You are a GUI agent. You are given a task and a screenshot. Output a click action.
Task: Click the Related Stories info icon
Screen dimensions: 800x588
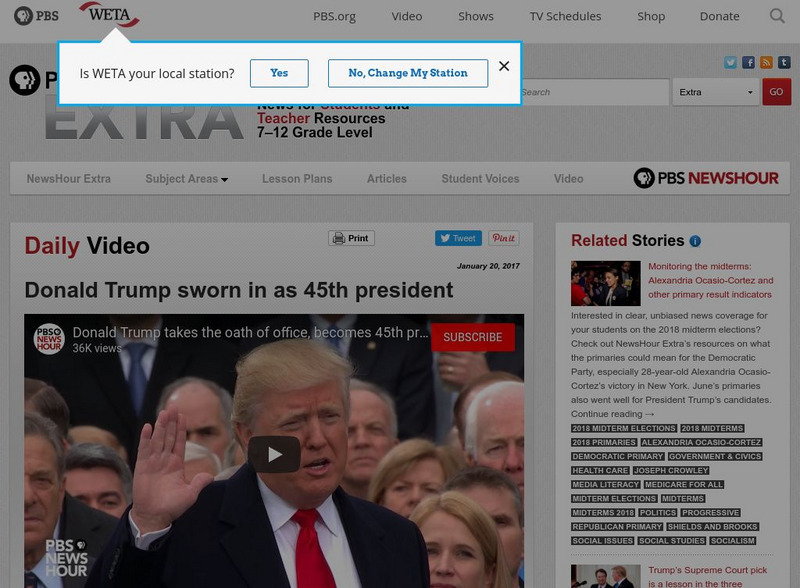(695, 241)
